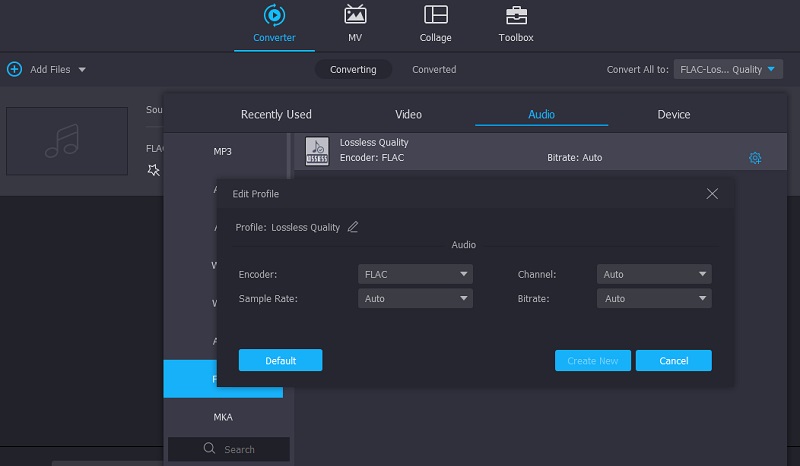Click the format Search field
800x466 pixels.
click(229, 449)
